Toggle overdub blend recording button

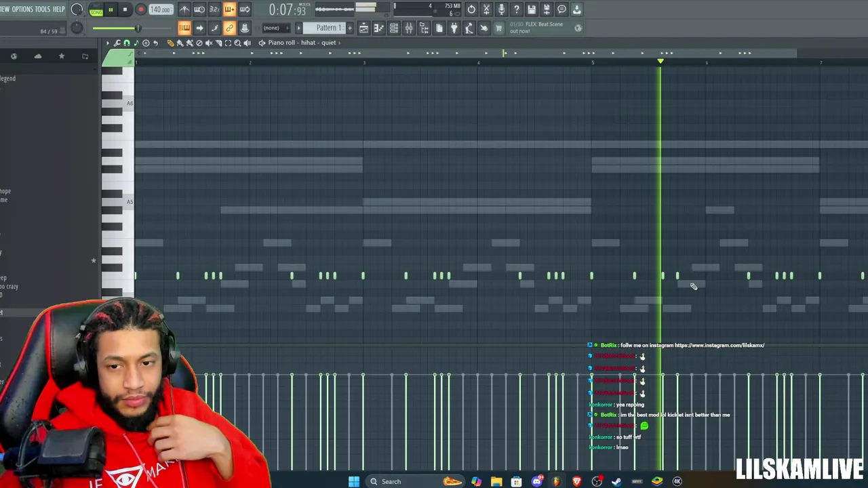[229, 9]
